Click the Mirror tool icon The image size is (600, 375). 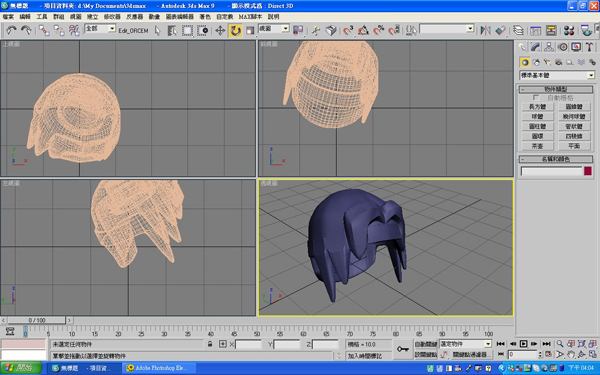485,30
